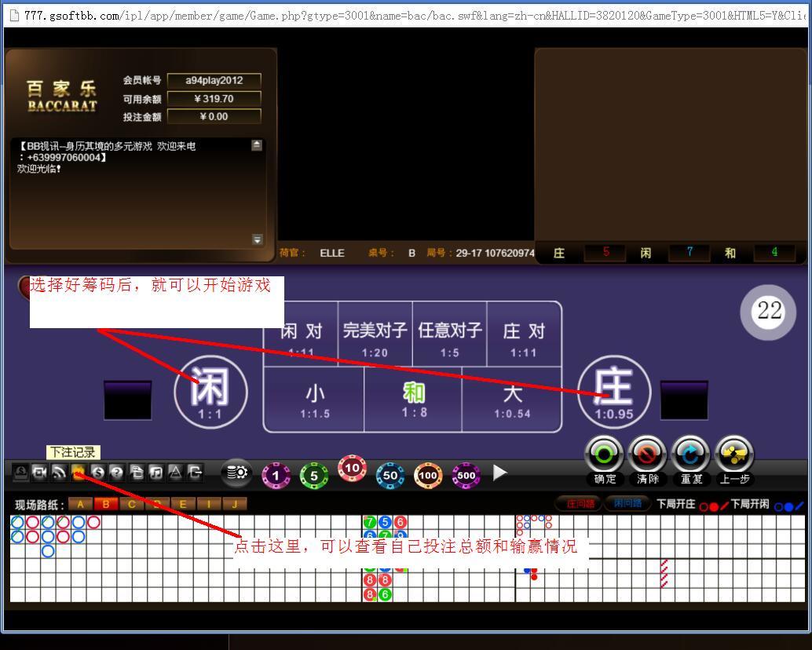Click the banker win count 5
This screenshot has height=650, width=812.
(606, 252)
